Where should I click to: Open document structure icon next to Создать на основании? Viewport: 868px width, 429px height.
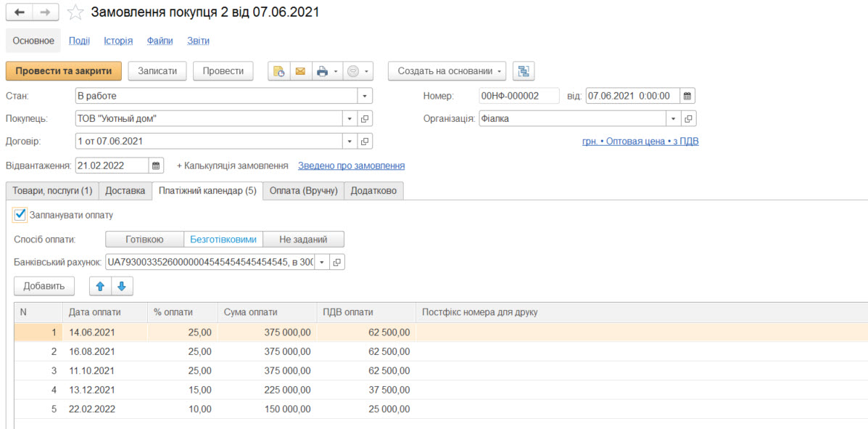524,71
